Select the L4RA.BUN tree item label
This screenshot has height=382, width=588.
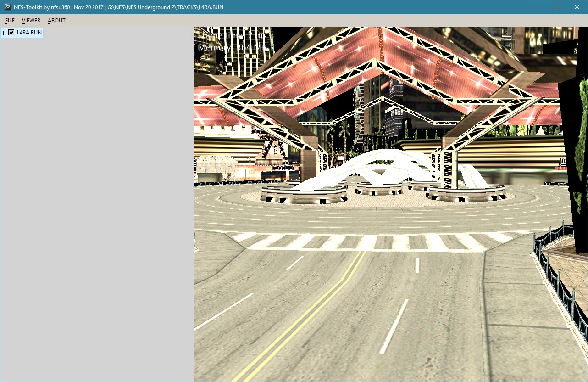(29, 33)
